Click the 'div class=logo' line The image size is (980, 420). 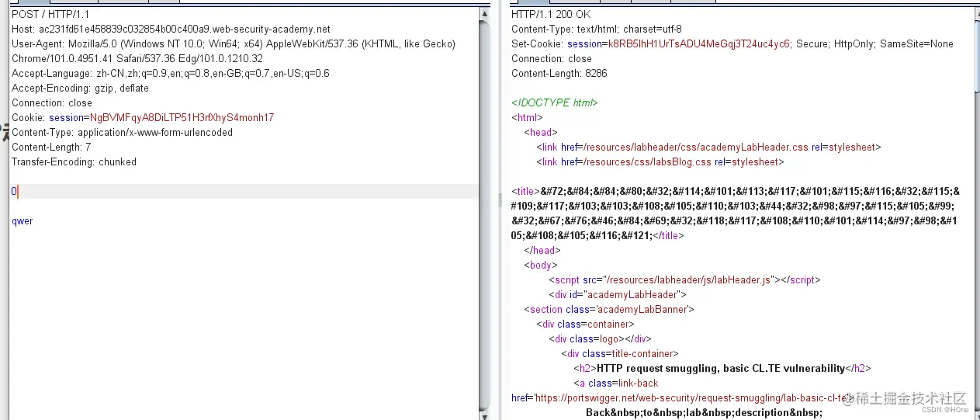pos(601,338)
